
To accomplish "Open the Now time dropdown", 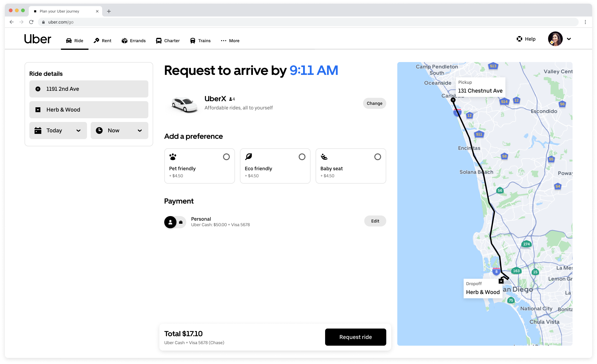I will click(119, 131).
